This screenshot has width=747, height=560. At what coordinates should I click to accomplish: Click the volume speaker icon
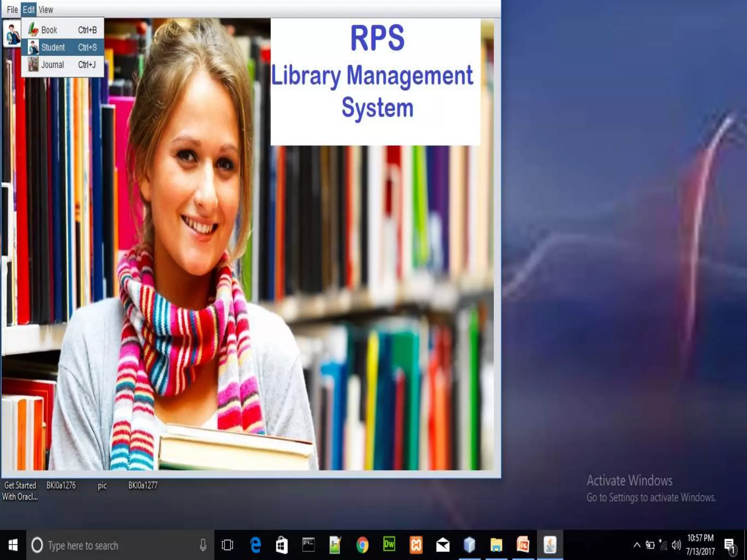coord(676,545)
